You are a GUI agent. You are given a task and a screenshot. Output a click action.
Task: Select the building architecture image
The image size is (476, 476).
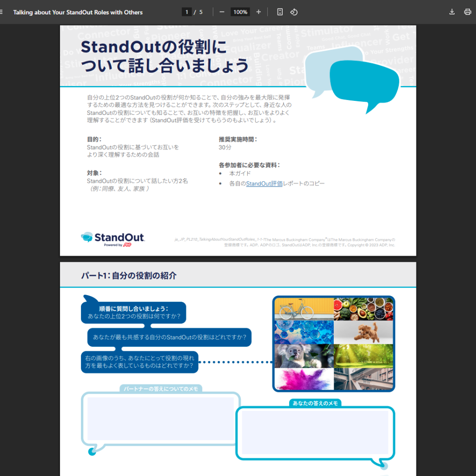point(364,379)
